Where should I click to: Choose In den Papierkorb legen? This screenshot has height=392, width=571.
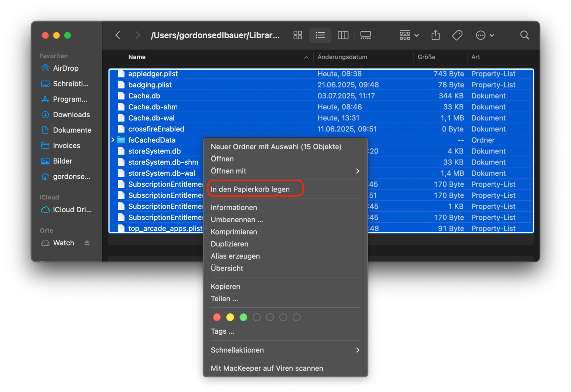250,189
